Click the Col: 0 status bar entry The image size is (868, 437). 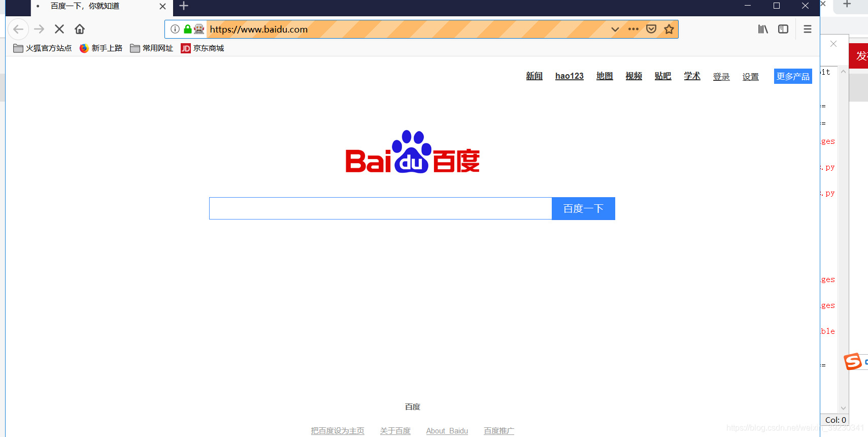(836, 420)
